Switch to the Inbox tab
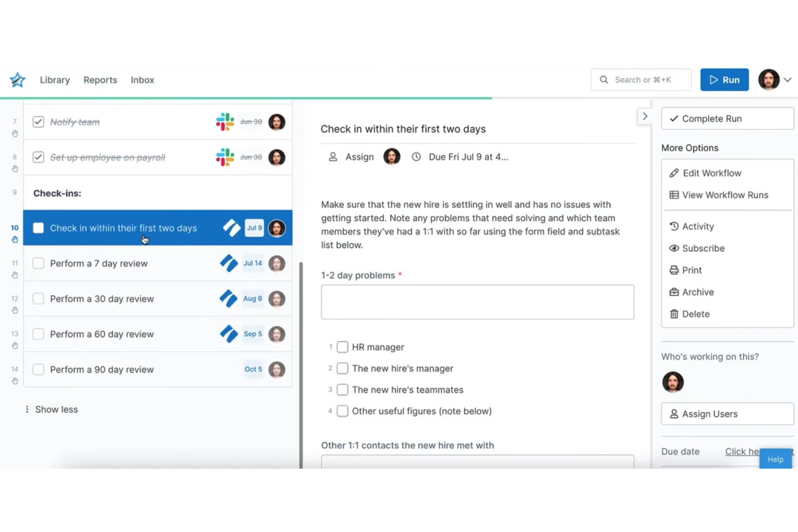The width and height of the screenshot is (798, 532). pos(142,79)
